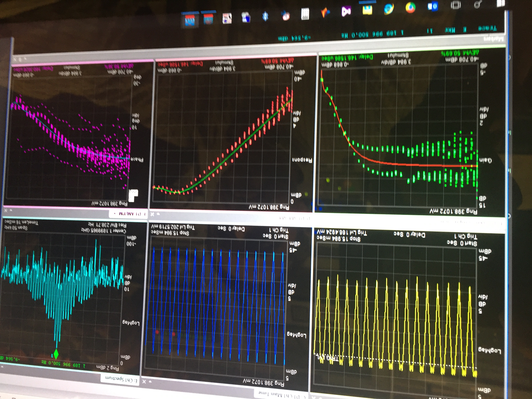Open MATLAB taskbar icon
The width and height of the screenshot is (532, 399).
[x=325, y=13]
